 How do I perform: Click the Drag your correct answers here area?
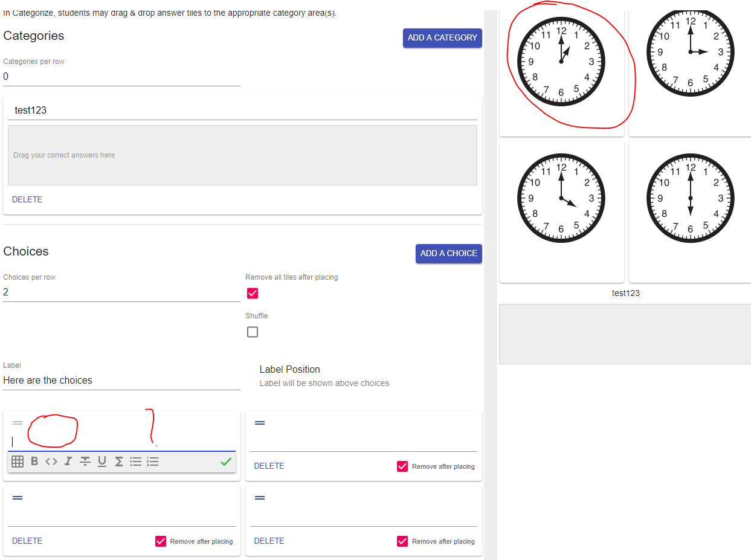(x=242, y=155)
